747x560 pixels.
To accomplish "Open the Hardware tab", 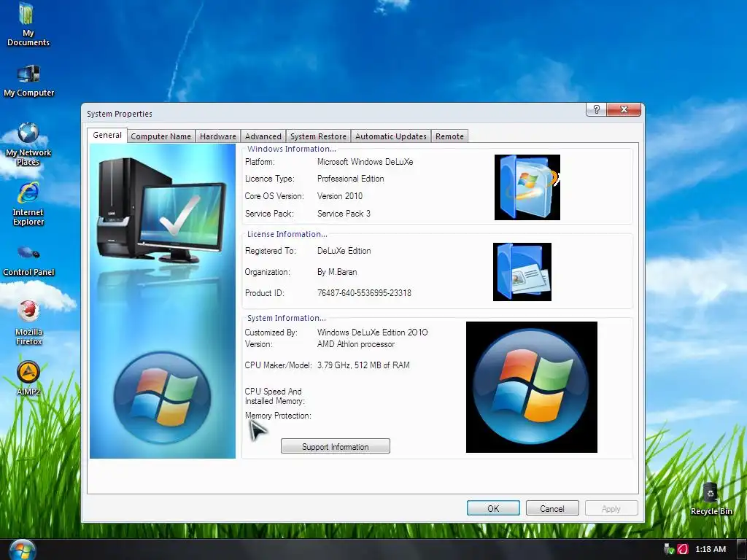I will [217, 136].
